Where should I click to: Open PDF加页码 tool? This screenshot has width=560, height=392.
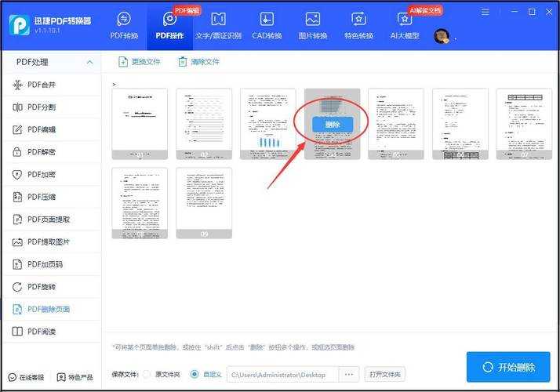coord(52,264)
